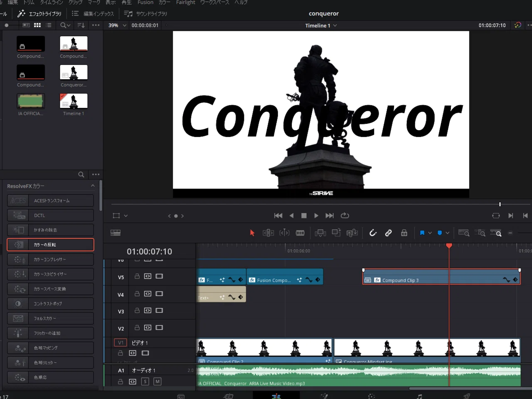
Task: Lock the V5 video track
Action: pos(137,276)
